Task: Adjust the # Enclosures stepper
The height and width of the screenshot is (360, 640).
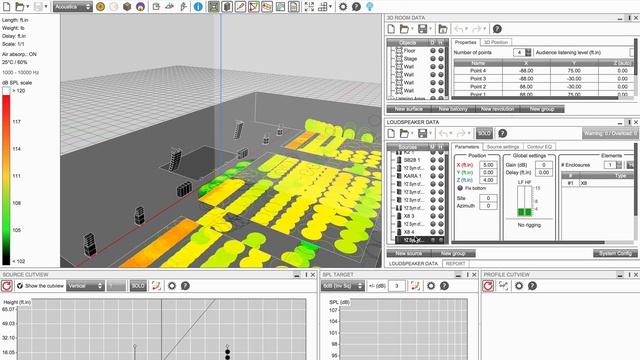Action: [619, 165]
